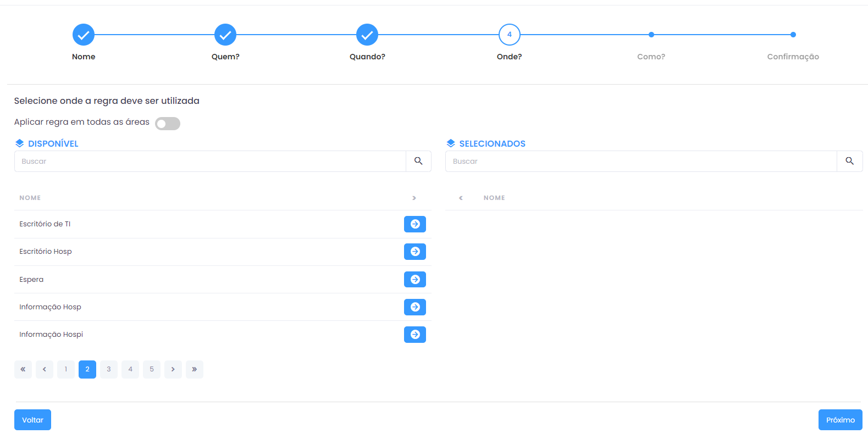This screenshot has height=439, width=868.
Task: Jump to first page of list
Action: tap(23, 369)
